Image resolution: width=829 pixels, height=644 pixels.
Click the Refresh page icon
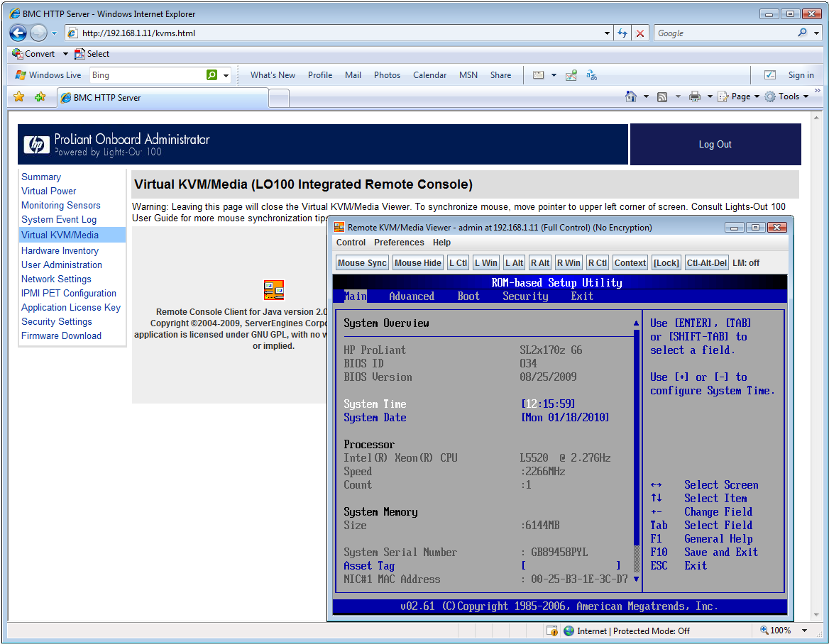pyautogui.click(x=622, y=33)
